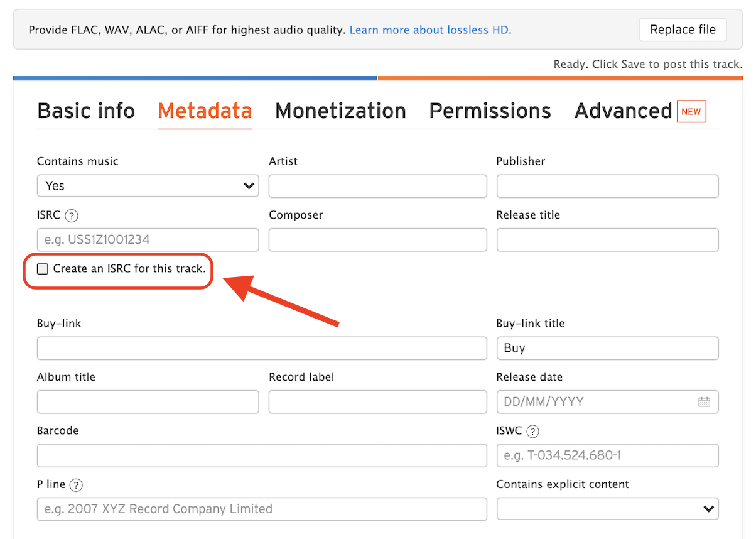The image size is (756, 539).
Task: Open the Contains explicit content dropdown
Action: (607, 509)
